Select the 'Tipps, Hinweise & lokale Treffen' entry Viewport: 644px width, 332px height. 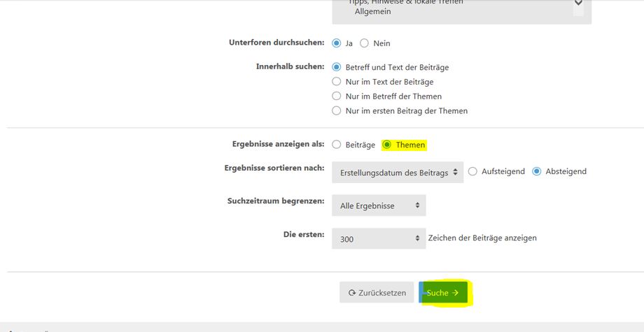coord(406,2)
